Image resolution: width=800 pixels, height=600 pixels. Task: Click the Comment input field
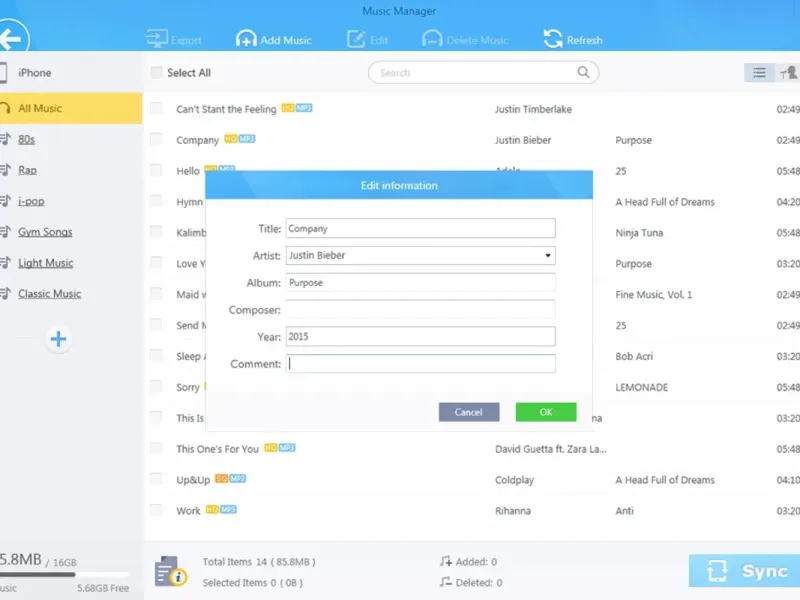point(420,363)
